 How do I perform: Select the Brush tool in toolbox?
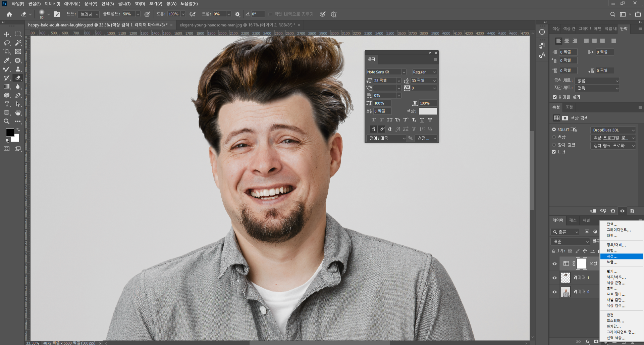[x=7, y=69]
